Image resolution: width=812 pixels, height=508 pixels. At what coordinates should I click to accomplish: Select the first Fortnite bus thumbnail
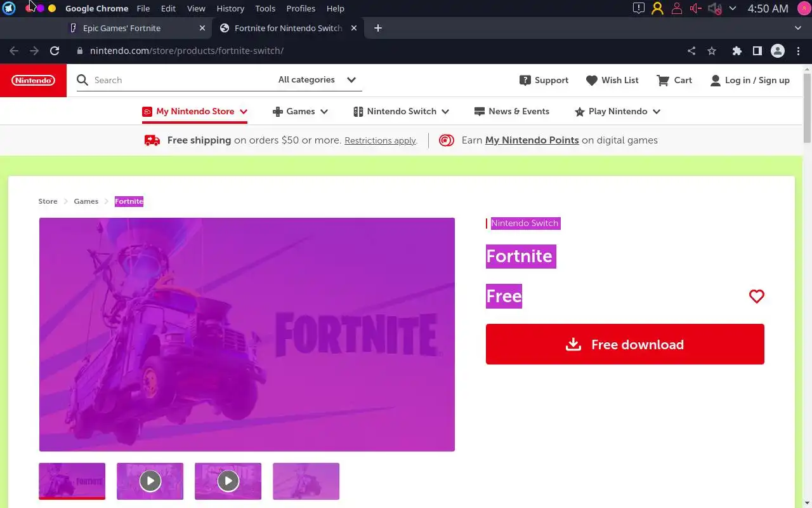[72, 481]
